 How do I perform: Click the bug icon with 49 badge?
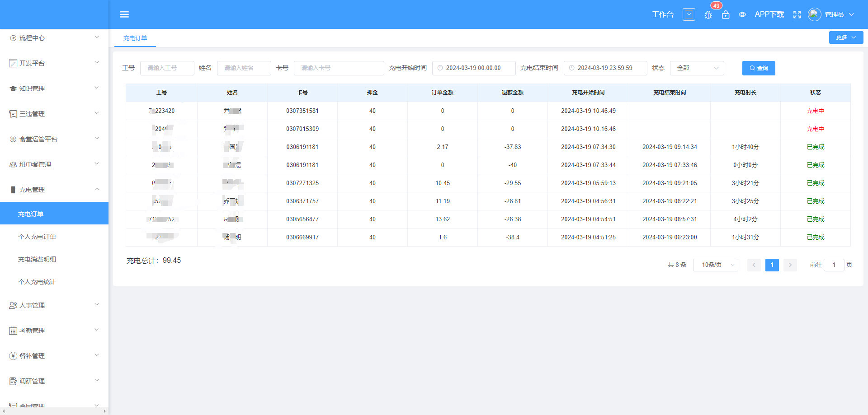[x=708, y=15]
